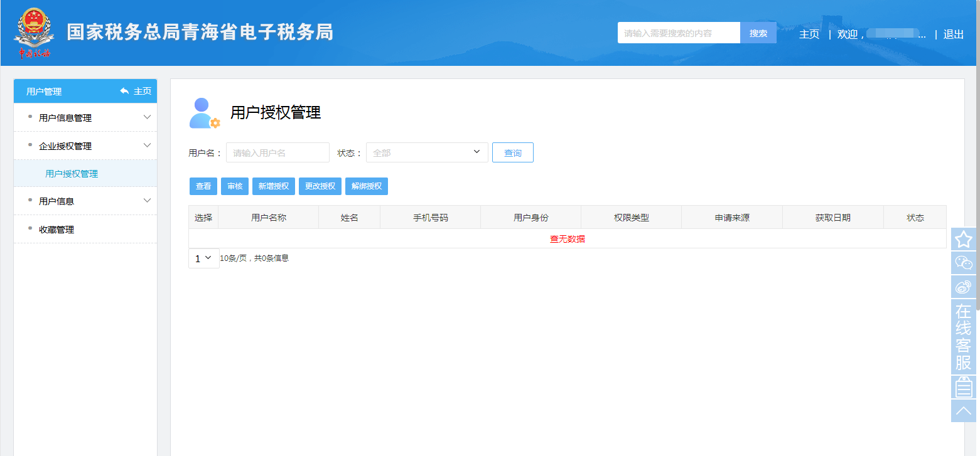Click the 更改授权 button
Viewport: 980px width, 456px height.
320,186
